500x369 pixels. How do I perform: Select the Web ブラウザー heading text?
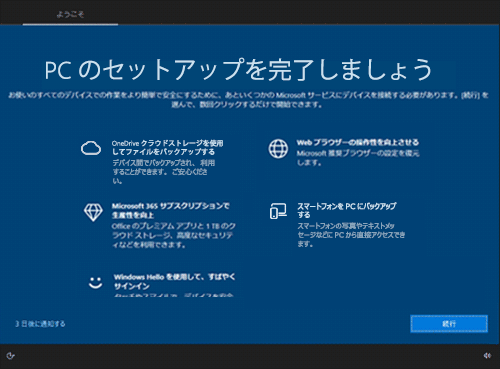tap(358, 142)
